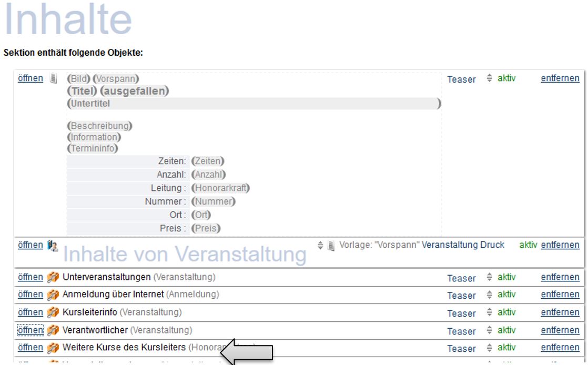Click the sort arrows in the Verantwortlicher row
Image resolution: width=588 pixels, height=365 pixels.
coord(490,330)
